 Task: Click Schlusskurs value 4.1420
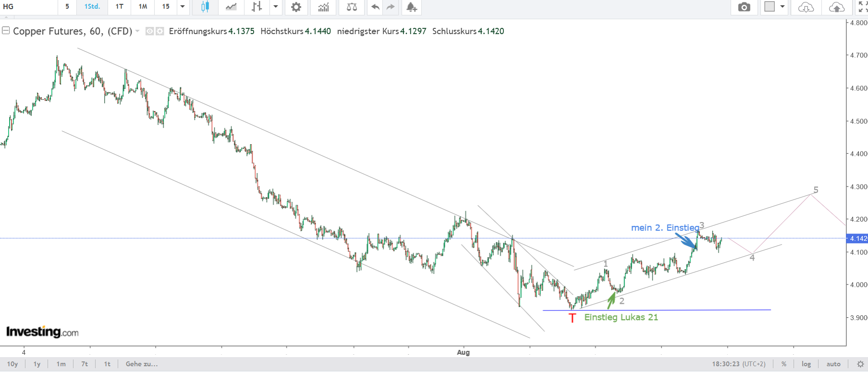[491, 31]
